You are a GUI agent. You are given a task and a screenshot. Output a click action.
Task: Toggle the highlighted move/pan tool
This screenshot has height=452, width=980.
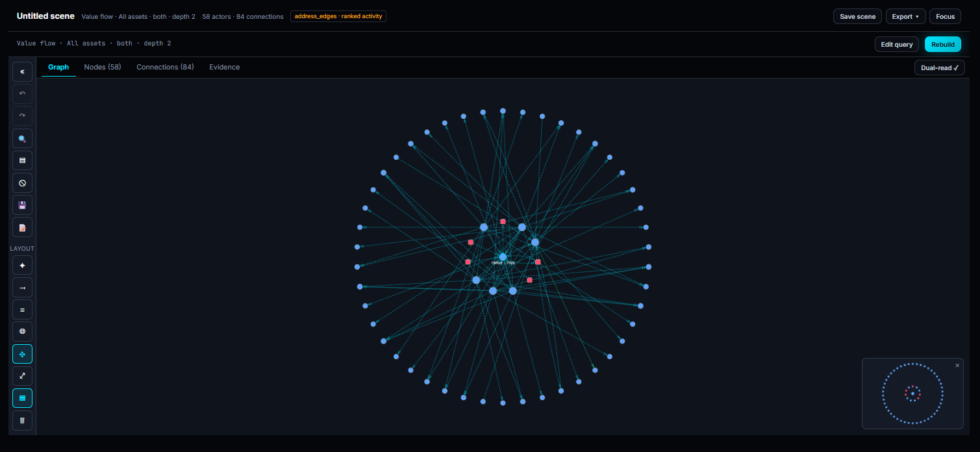[x=22, y=354]
